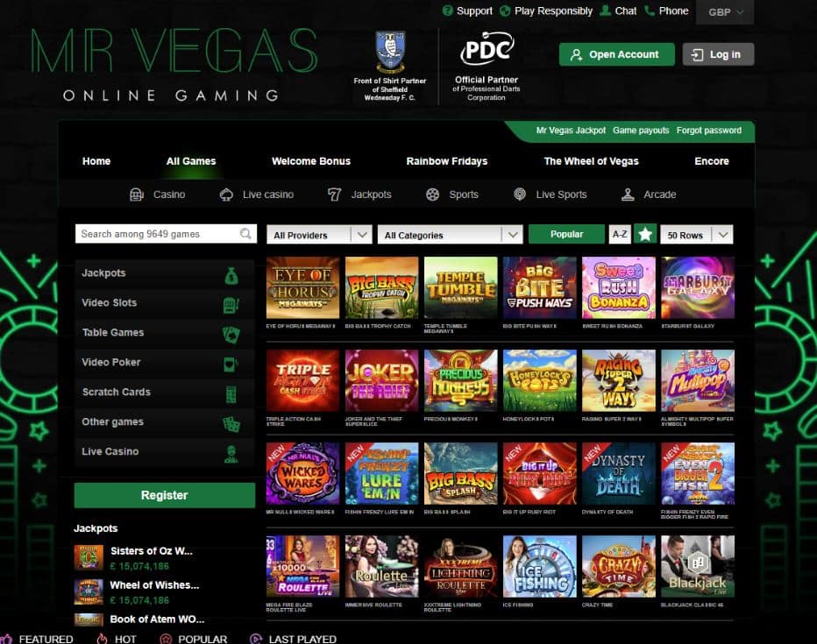Select the POPULAR bottom tab
Viewport: 817px width, 644px height.
tap(194, 639)
